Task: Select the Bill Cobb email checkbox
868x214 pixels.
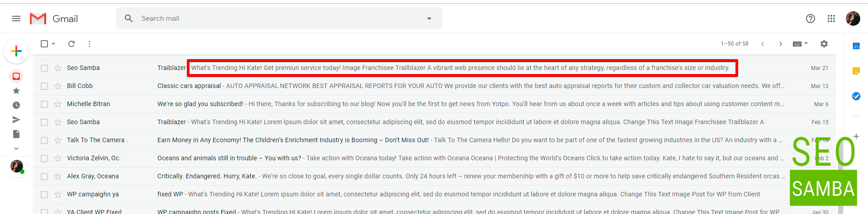Action: point(44,86)
